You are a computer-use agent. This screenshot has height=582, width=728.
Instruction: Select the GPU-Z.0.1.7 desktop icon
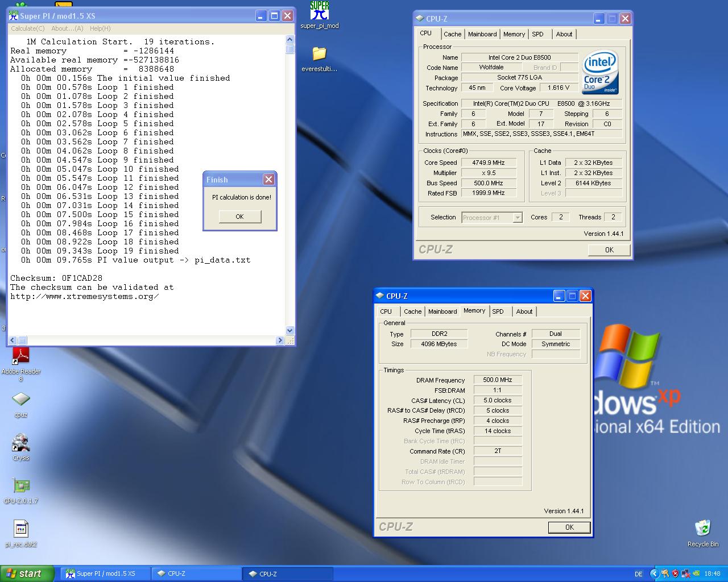(20, 491)
